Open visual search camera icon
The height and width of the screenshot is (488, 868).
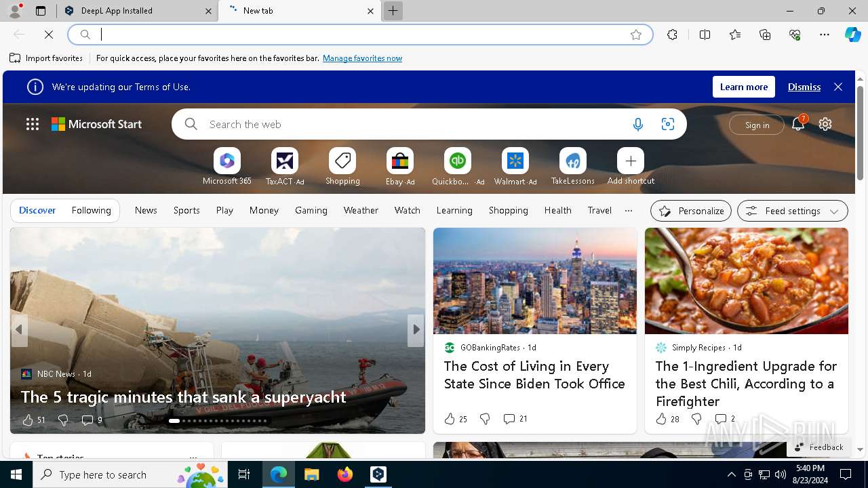(668, 124)
